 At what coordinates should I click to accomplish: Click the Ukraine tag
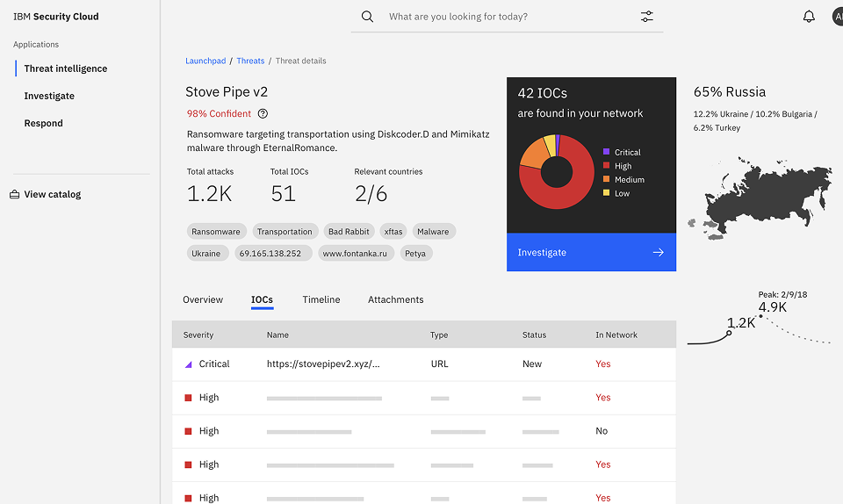click(x=206, y=254)
